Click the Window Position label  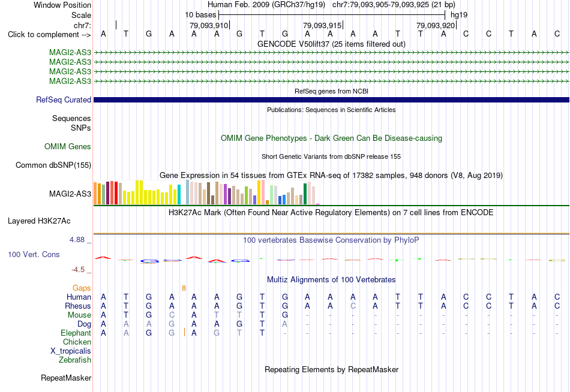62,5
